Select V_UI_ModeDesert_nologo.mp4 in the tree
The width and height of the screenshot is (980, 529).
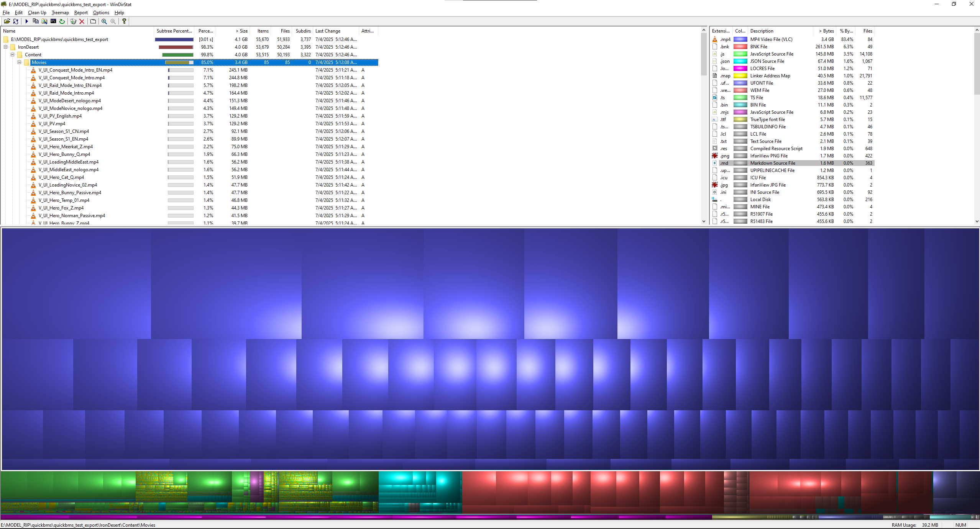tap(69, 101)
